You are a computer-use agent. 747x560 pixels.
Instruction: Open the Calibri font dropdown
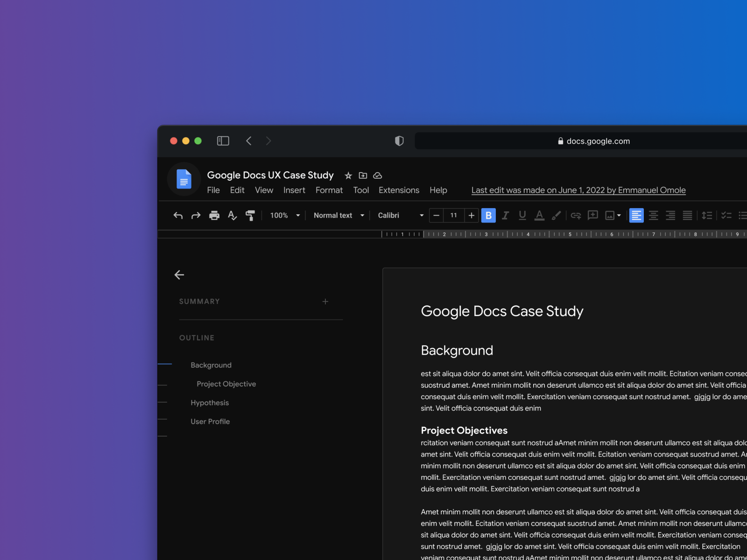pyautogui.click(x=401, y=215)
